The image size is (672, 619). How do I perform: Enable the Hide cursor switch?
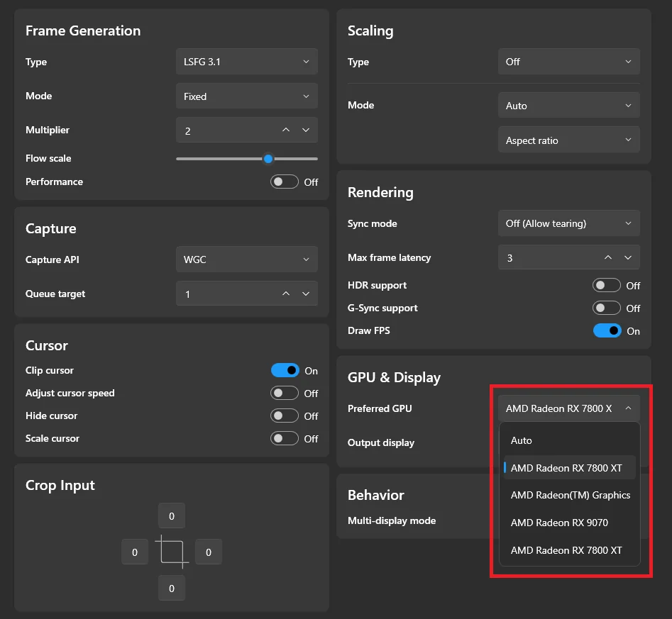pyautogui.click(x=285, y=416)
